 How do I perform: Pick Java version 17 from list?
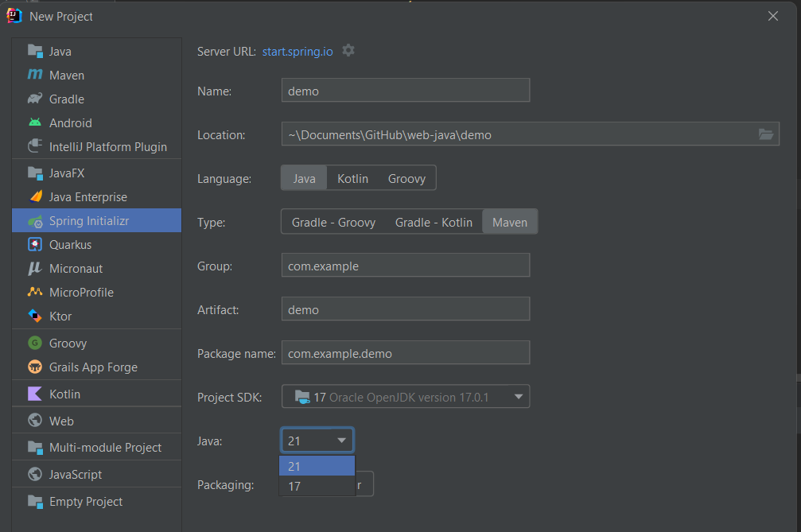click(x=317, y=486)
